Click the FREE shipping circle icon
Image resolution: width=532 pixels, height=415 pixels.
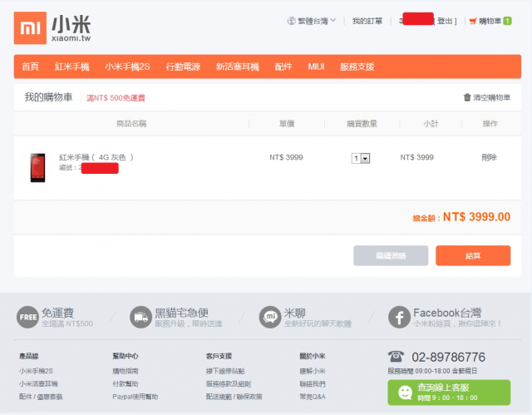point(27,317)
